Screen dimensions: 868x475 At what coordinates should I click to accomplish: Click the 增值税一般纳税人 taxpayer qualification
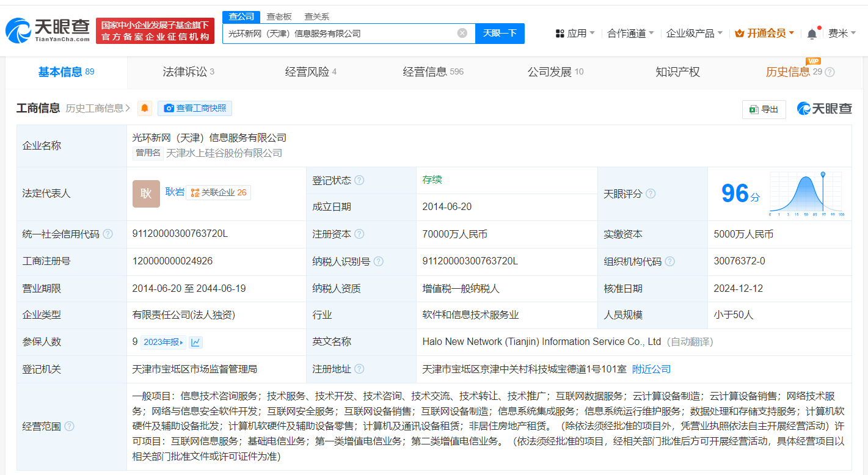tap(461, 288)
